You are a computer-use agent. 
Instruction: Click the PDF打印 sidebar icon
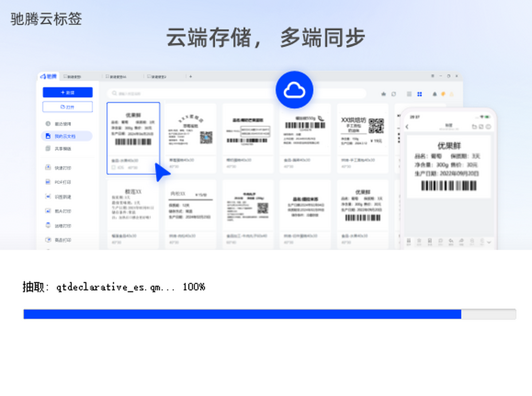pyautogui.click(x=48, y=182)
